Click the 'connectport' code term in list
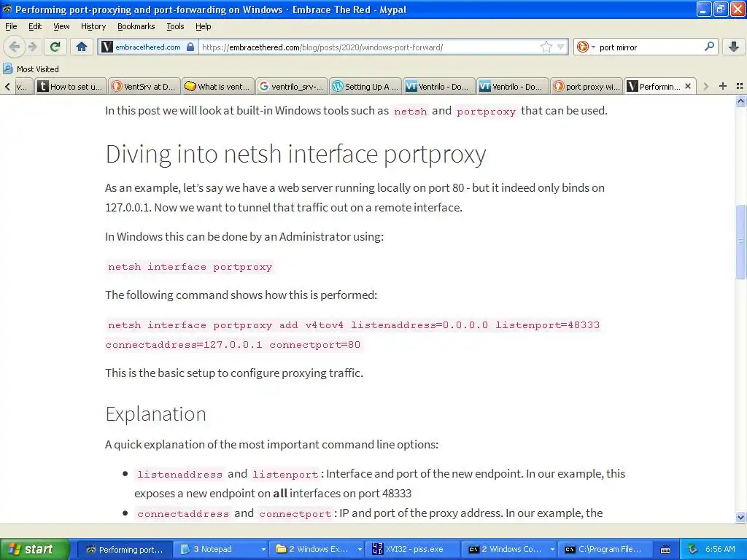This screenshot has width=747, height=560. click(x=295, y=514)
